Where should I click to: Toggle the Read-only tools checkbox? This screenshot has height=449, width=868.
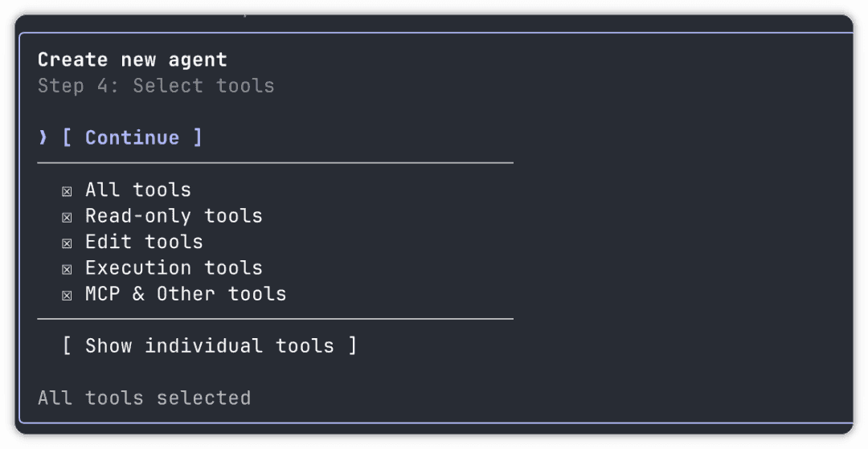point(67,217)
